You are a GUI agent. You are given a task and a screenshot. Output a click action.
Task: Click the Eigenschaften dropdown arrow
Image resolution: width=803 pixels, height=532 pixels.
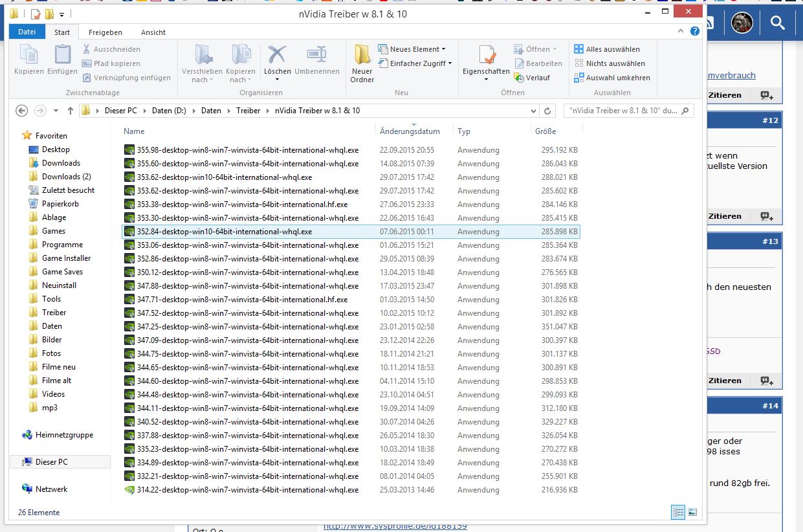[x=486, y=80]
